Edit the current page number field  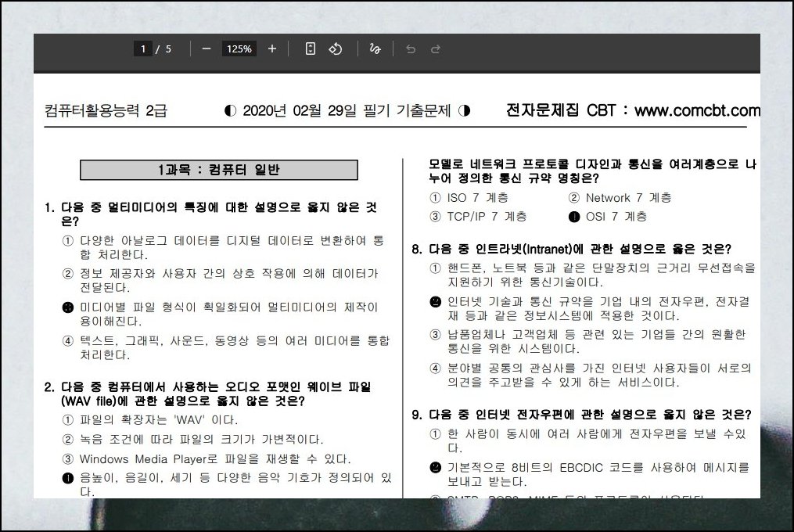(x=143, y=49)
